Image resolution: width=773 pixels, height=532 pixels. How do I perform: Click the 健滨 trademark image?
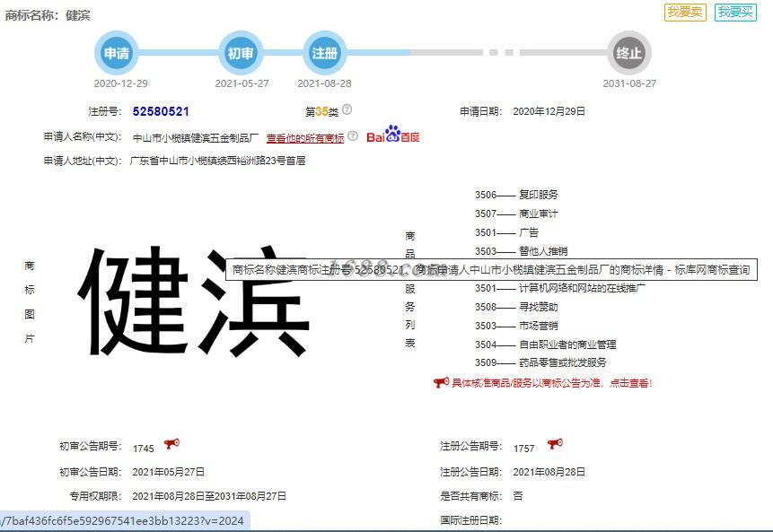193,301
